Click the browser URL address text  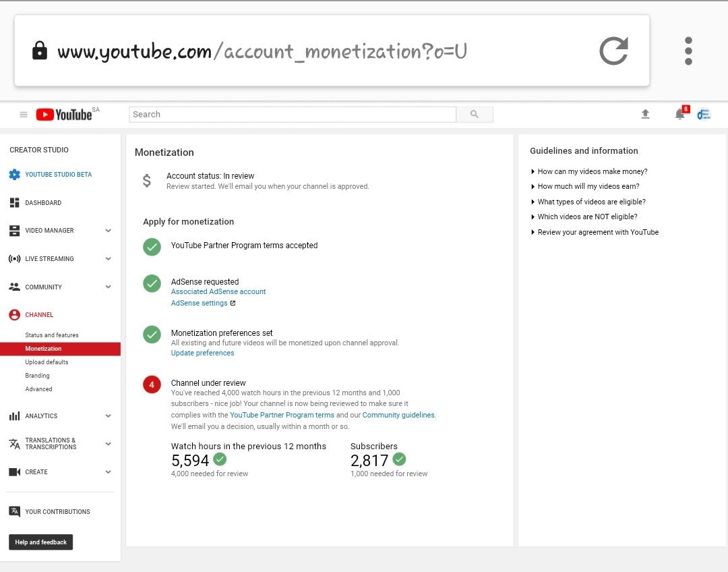pos(262,51)
